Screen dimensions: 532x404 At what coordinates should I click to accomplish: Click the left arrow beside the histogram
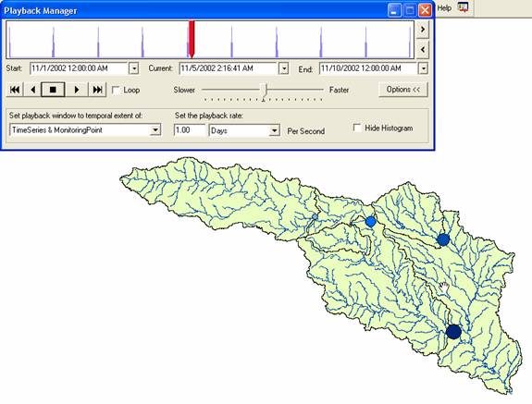coord(423,50)
